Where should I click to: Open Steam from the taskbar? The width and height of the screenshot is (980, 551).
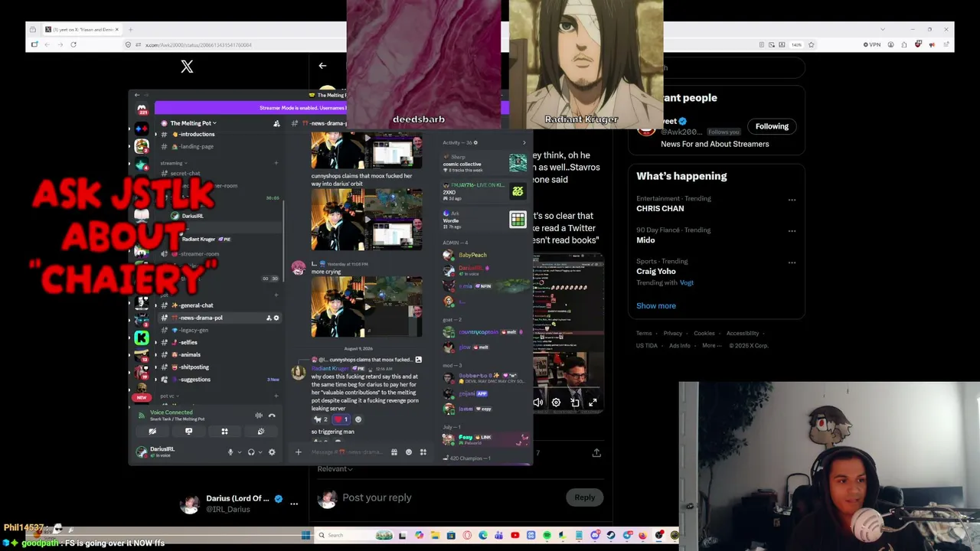tap(611, 535)
